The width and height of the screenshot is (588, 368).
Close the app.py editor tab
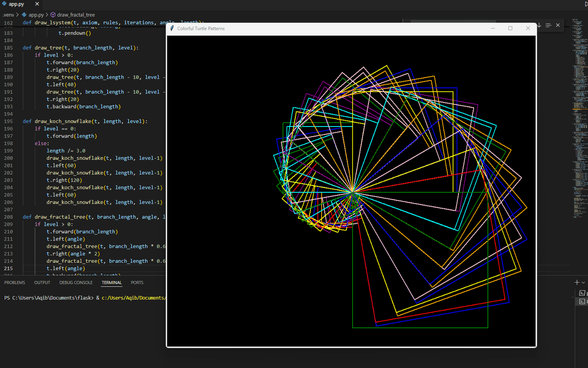(x=36, y=4)
